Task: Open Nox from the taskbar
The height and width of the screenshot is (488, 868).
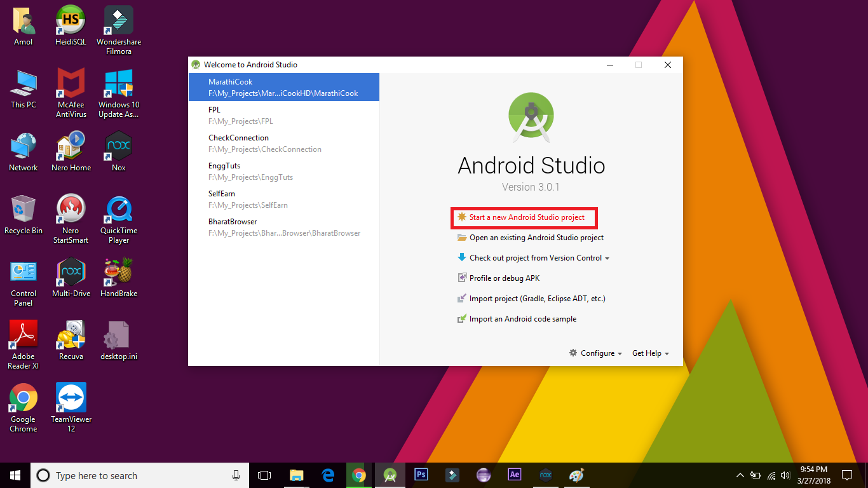Action: [546, 475]
